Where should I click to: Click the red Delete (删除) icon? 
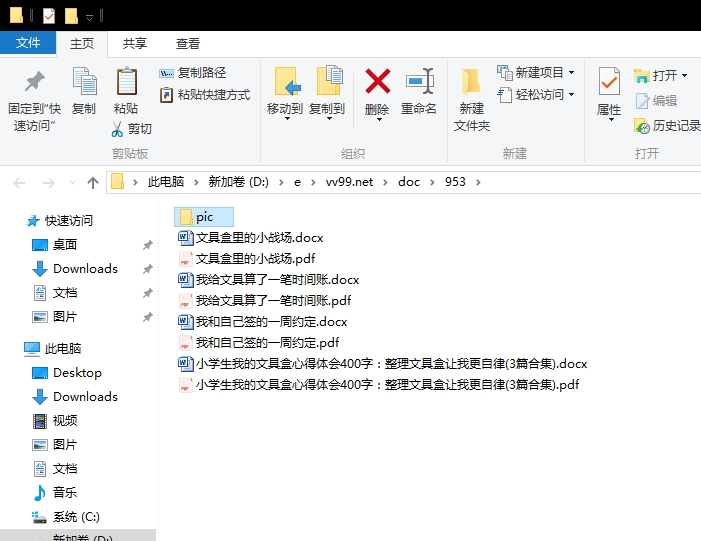(x=377, y=81)
